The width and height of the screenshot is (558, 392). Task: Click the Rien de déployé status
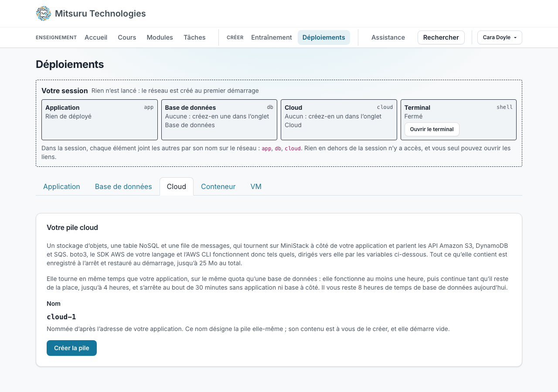68,116
